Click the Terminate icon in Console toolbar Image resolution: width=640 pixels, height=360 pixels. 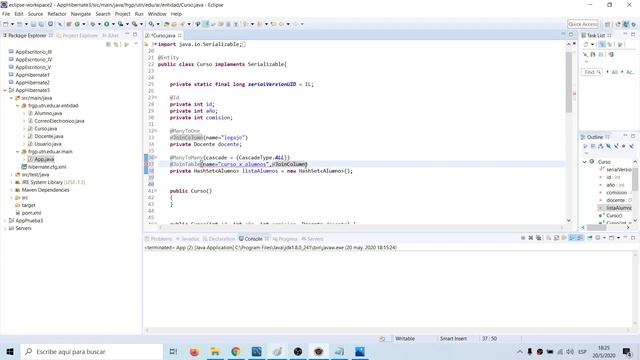tap(523, 238)
